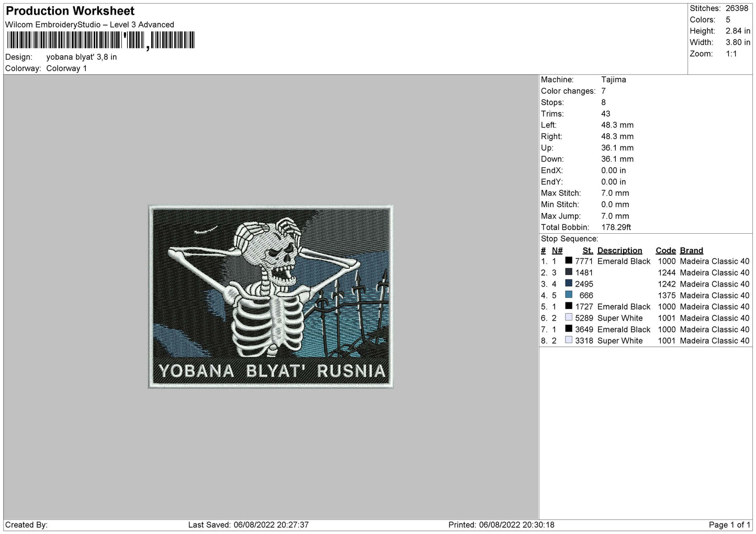756x534 pixels.
Task: Click the "Description" column header
Action: pyautogui.click(x=620, y=251)
